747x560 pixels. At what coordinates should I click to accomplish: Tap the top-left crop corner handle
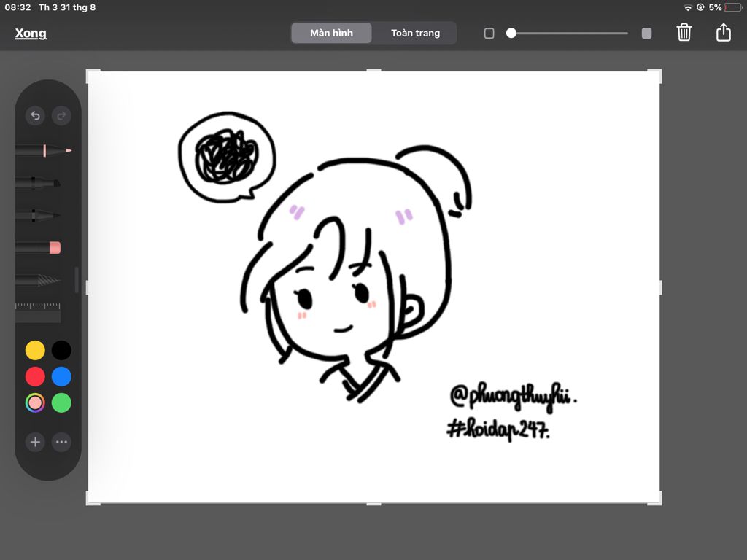pos(91,75)
